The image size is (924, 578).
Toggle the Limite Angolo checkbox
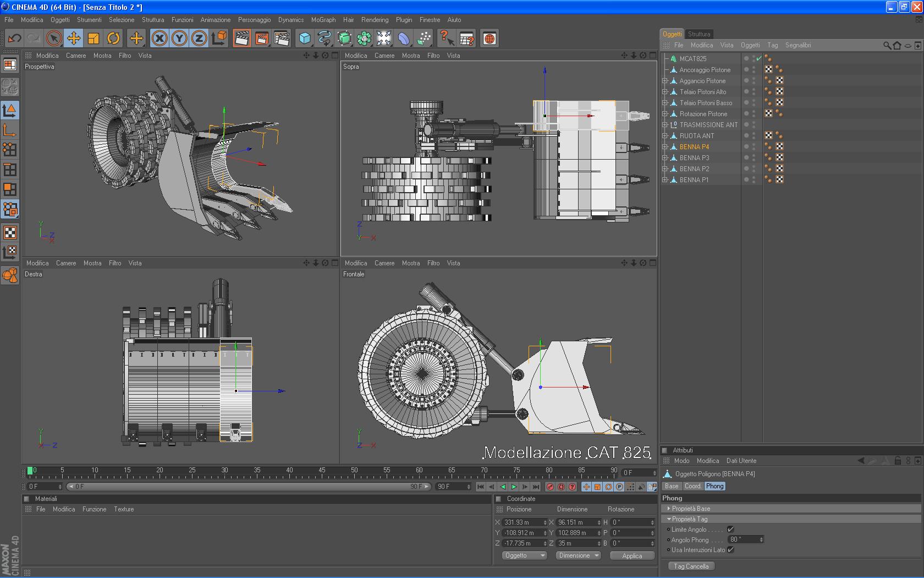730,530
